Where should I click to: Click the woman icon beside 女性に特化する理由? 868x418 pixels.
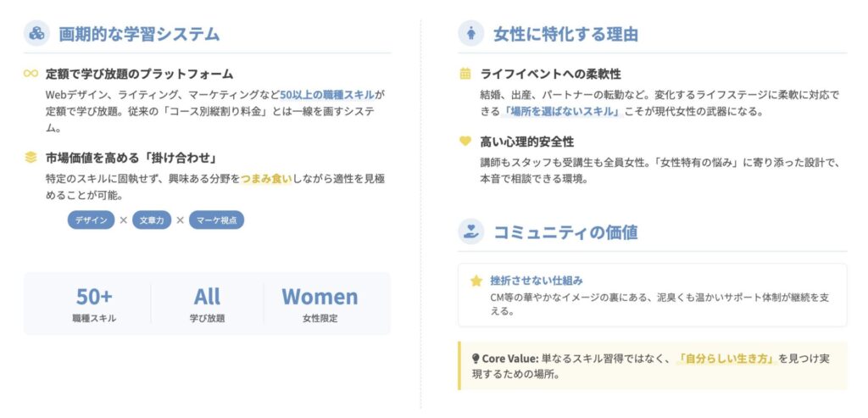[470, 34]
